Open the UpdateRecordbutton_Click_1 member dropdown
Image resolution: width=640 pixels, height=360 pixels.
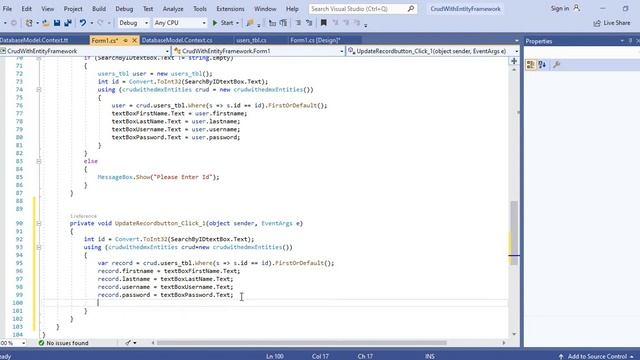516,51
